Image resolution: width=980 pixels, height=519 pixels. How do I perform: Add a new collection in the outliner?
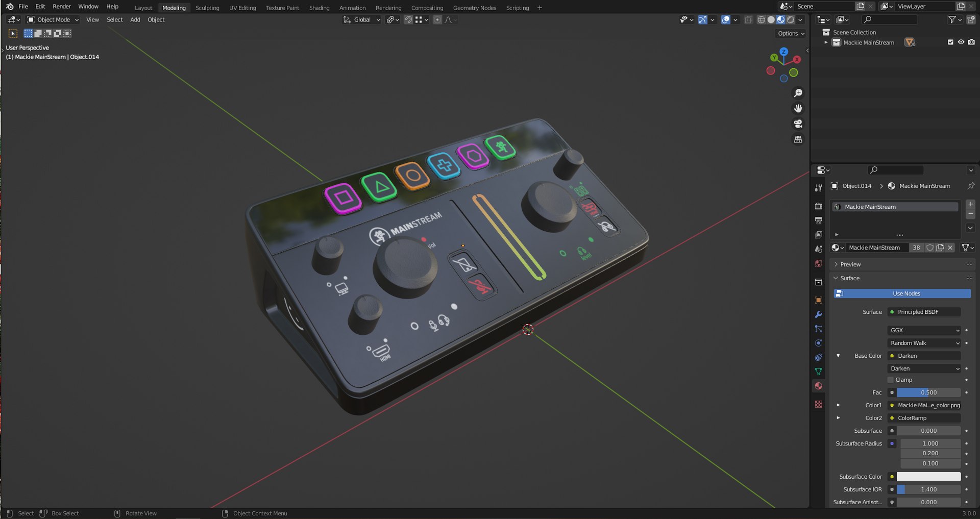click(x=971, y=19)
